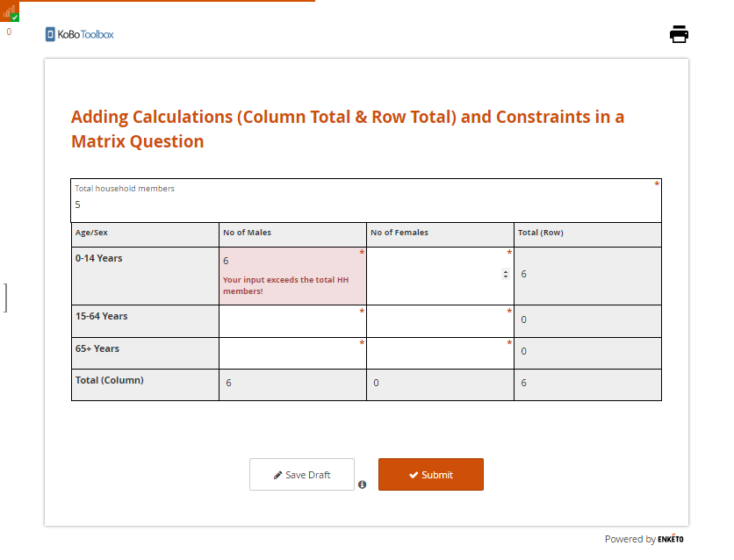Submit the form

pyautogui.click(x=430, y=475)
